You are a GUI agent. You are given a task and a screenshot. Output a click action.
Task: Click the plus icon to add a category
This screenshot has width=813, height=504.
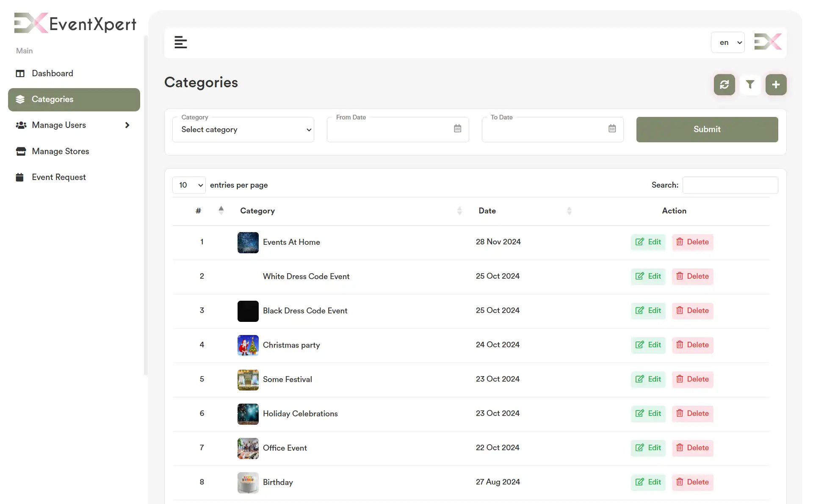[x=776, y=85]
